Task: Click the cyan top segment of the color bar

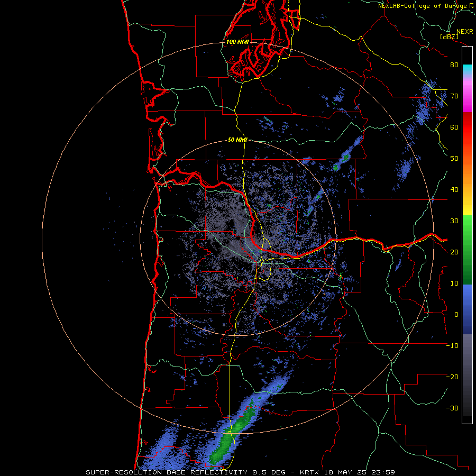Action: point(467,68)
